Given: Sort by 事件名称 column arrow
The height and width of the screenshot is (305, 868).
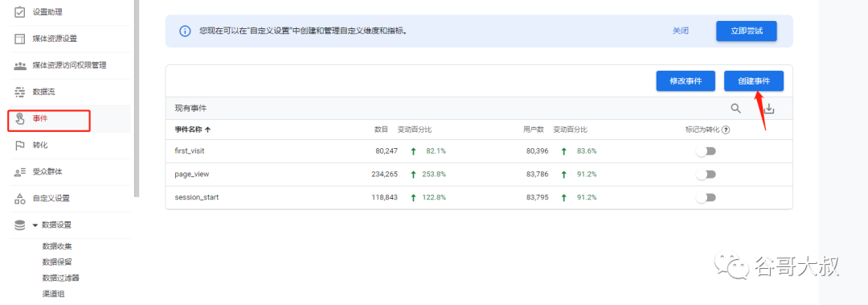Looking at the screenshot, I should point(207,130).
